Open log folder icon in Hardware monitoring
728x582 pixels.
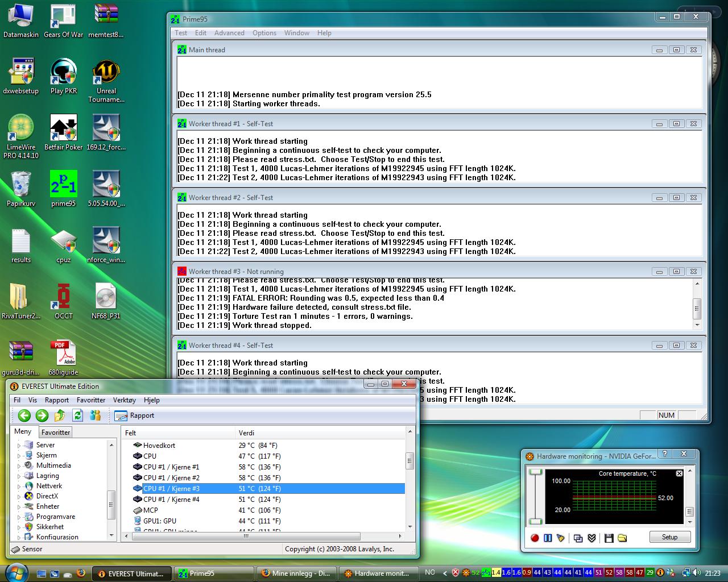pos(622,538)
